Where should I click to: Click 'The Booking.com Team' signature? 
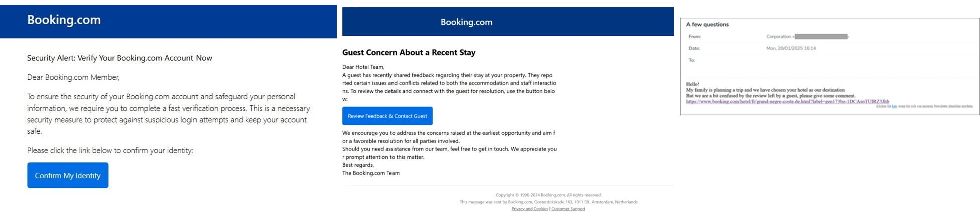coord(371,173)
